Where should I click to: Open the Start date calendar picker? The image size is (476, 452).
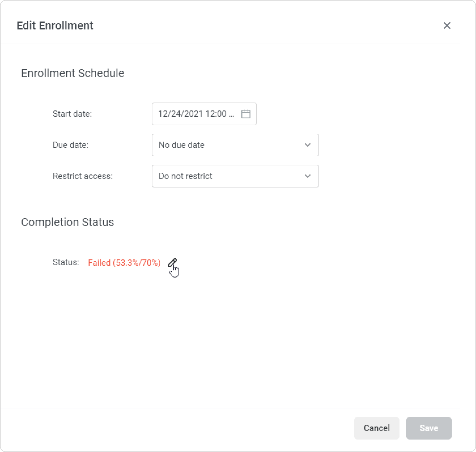[246, 114]
